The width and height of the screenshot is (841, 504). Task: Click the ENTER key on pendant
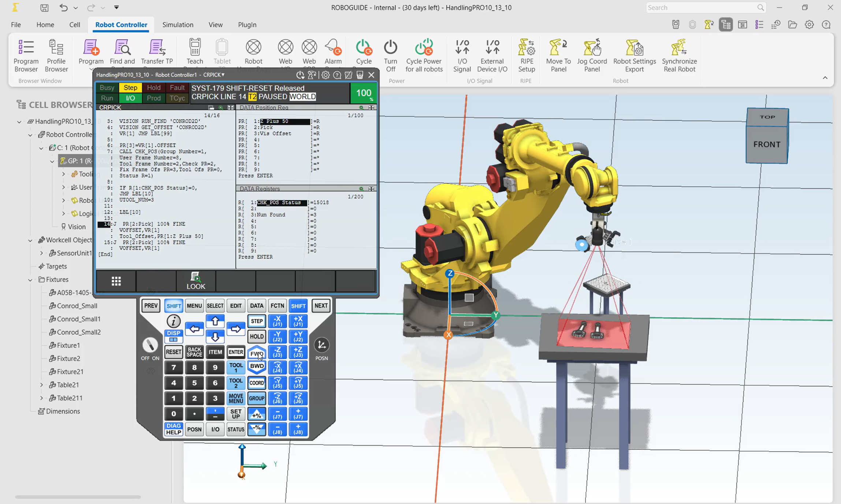tap(236, 352)
